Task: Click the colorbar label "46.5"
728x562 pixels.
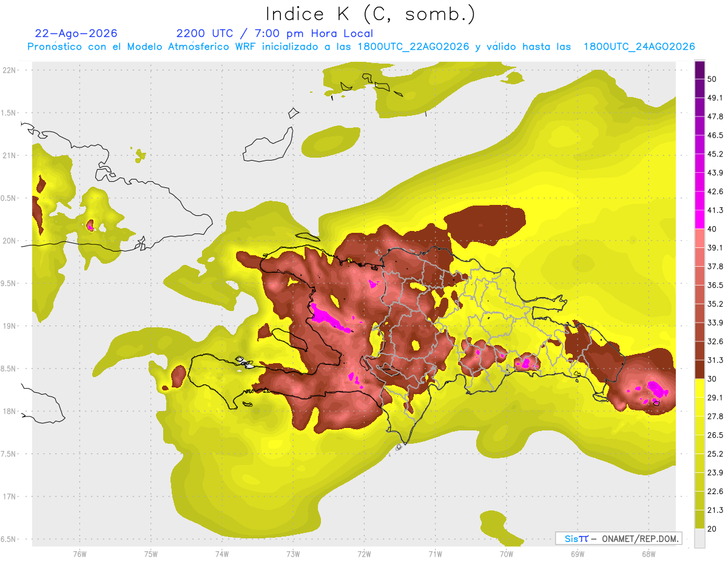Action: 715,135
